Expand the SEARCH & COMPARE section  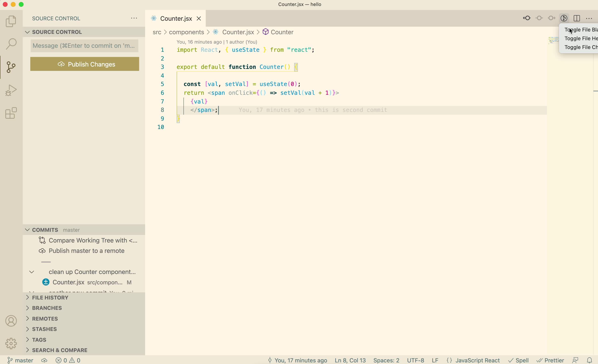84,350
